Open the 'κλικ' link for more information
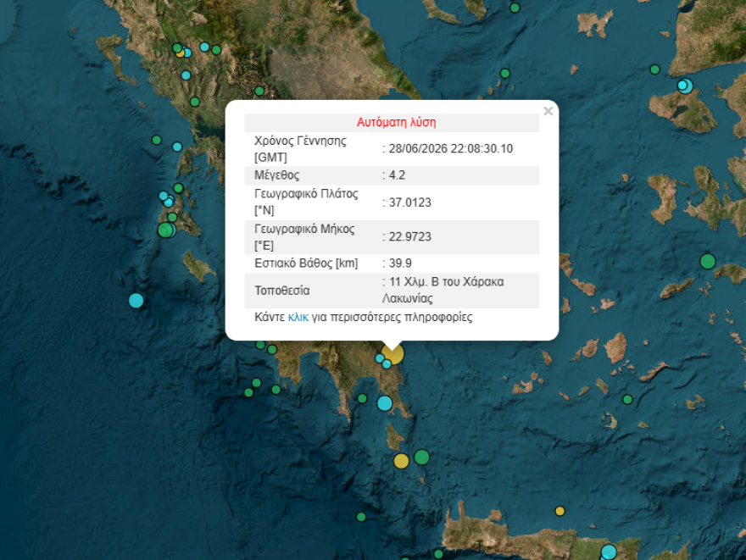Image resolution: width=746 pixels, height=560 pixels. [x=298, y=317]
